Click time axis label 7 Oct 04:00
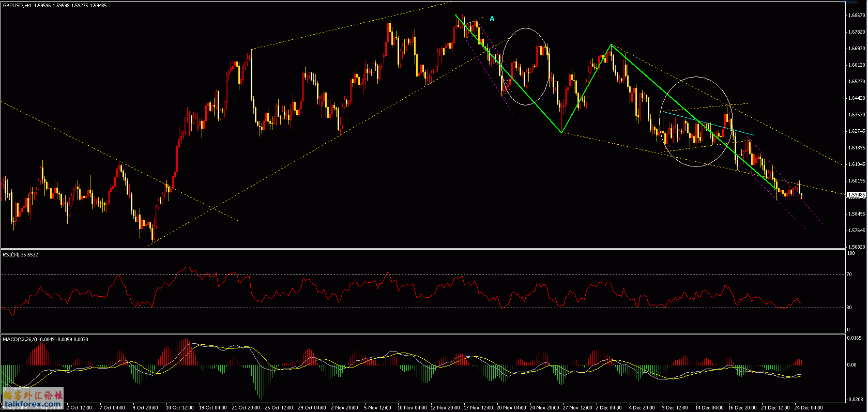 (x=112, y=408)
